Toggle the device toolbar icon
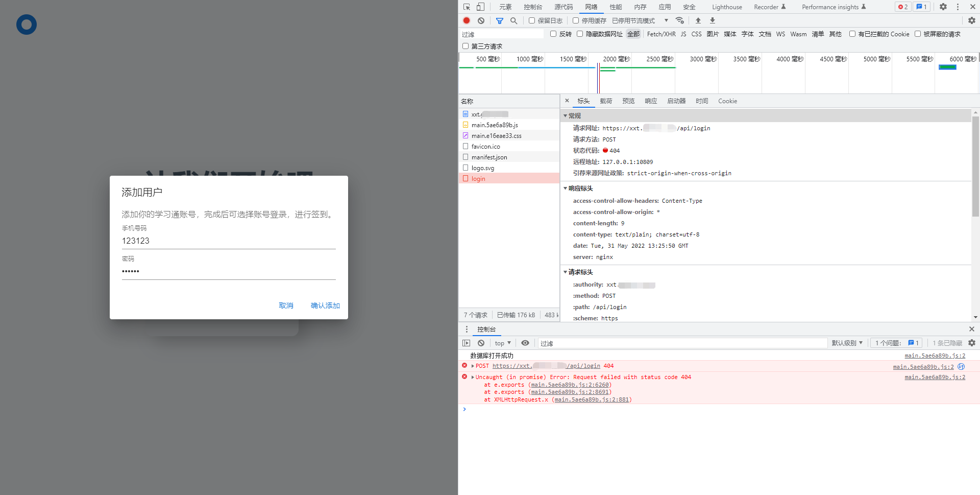This screenshot has width=980, height=495. [480, 7]
